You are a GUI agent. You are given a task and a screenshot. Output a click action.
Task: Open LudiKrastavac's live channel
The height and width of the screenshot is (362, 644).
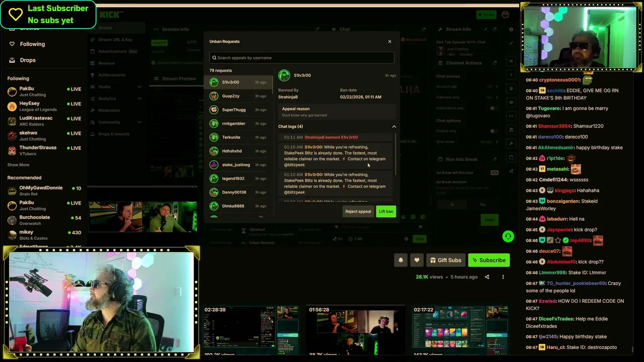click(44, 121)
